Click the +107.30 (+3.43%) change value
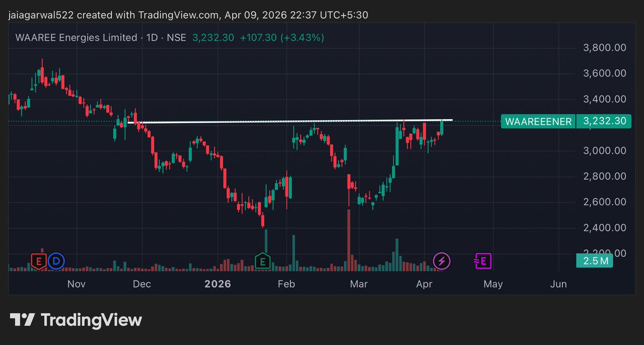 coord(282,38)
